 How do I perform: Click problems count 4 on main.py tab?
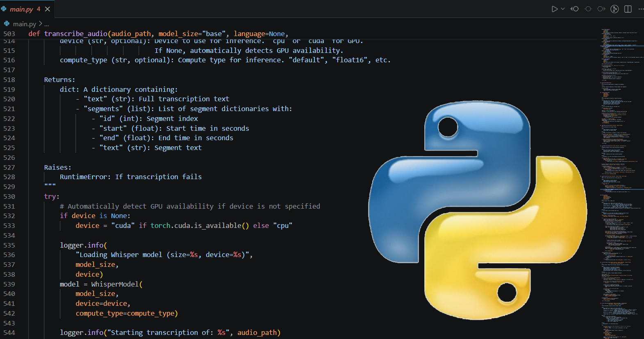[x=39, y=9]
